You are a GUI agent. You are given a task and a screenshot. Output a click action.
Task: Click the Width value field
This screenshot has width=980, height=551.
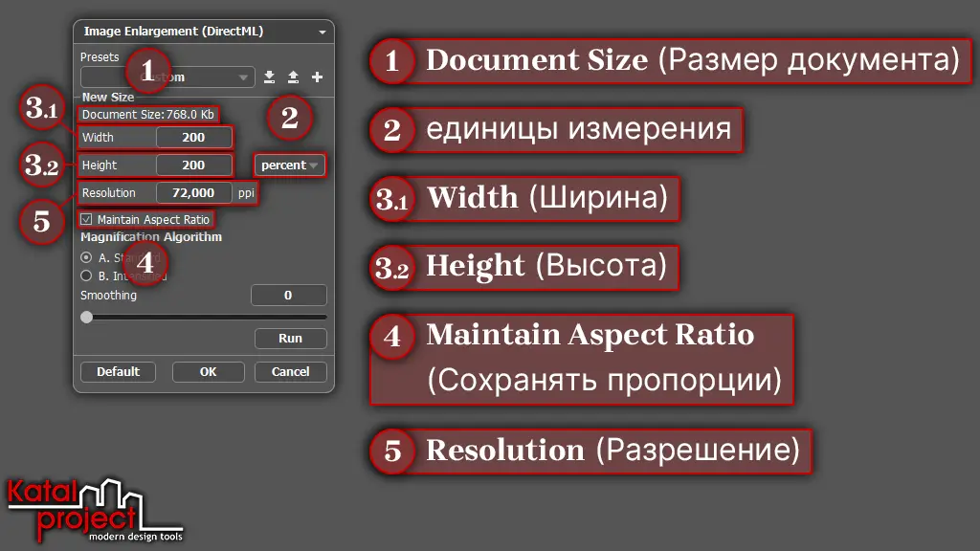(x=193, y=138)
